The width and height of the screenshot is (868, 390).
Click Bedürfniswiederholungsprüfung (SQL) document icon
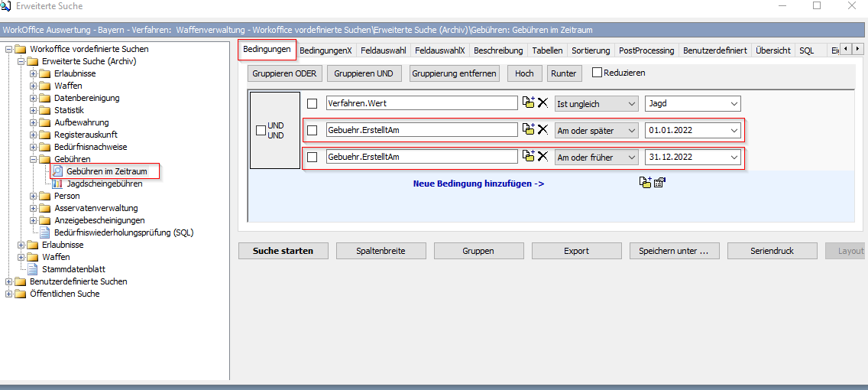45,232
